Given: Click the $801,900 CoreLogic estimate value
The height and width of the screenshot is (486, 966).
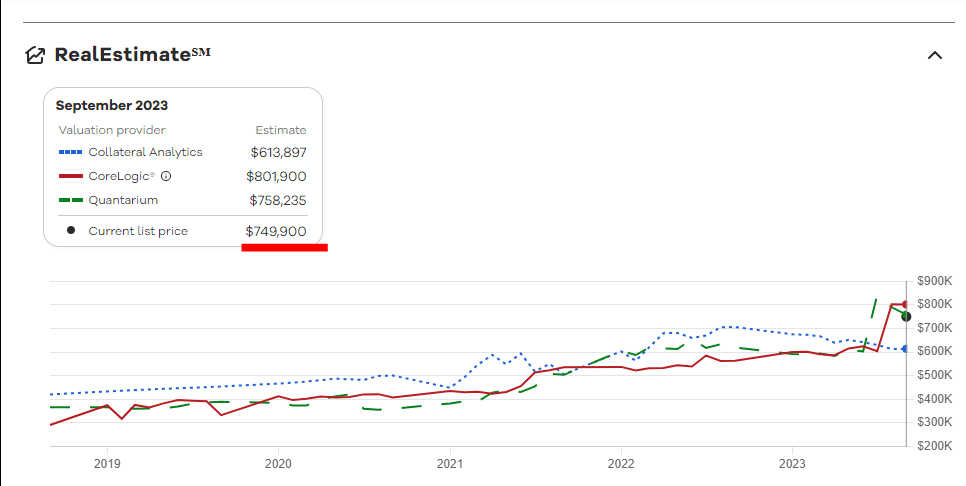Looking at the screenshot, I should point(276,176).
